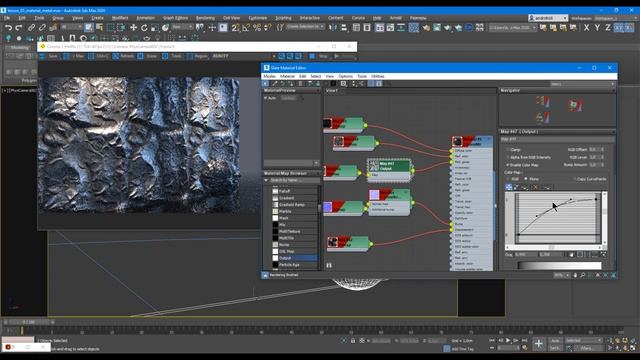
Task: Toggle the Angle Snap icon
Action: pyautogui.click(x=246, y=28)
